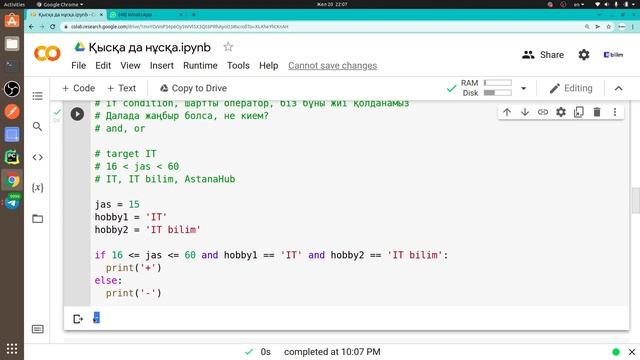Click Disk usage bar
The width and height of the screenshot is (640, 360).
pyautogui.click(x=498, y=93)
